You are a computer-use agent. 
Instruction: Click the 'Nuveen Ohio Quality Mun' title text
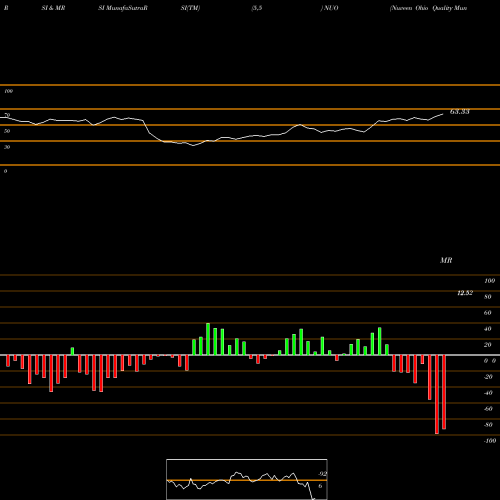pos(428,8)
